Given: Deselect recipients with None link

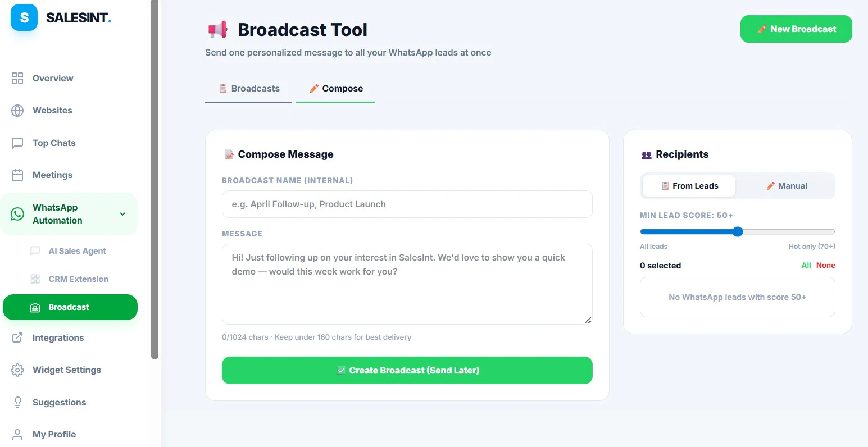Looking at the screenshot, I should [x=825, y=265].
